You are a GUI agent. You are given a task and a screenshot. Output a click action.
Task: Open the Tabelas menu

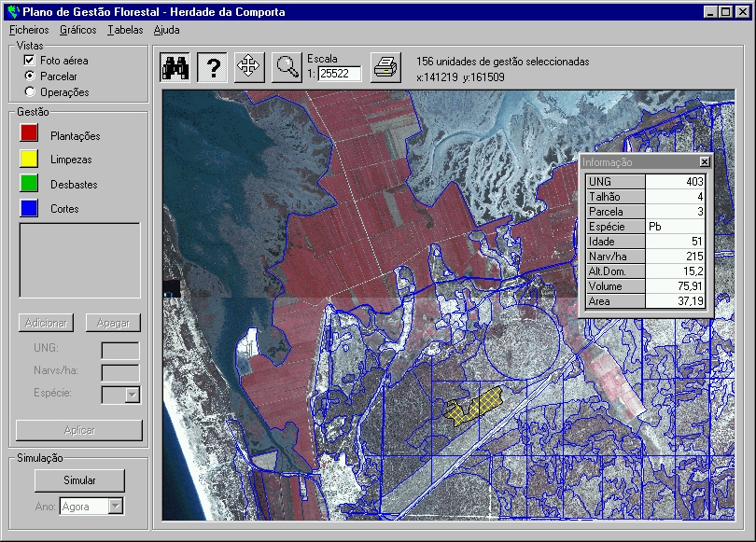125,30
